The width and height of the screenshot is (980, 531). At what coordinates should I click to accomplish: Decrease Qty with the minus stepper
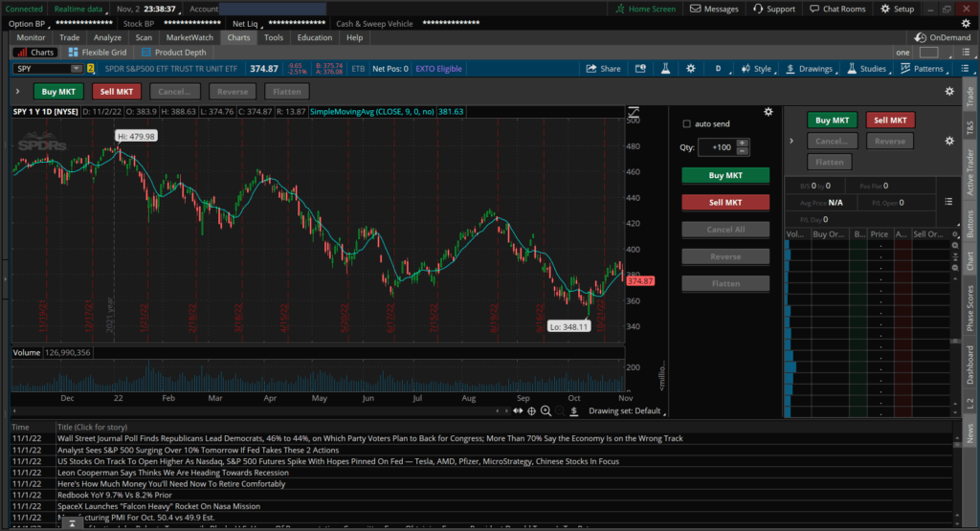tap(742, 151)
